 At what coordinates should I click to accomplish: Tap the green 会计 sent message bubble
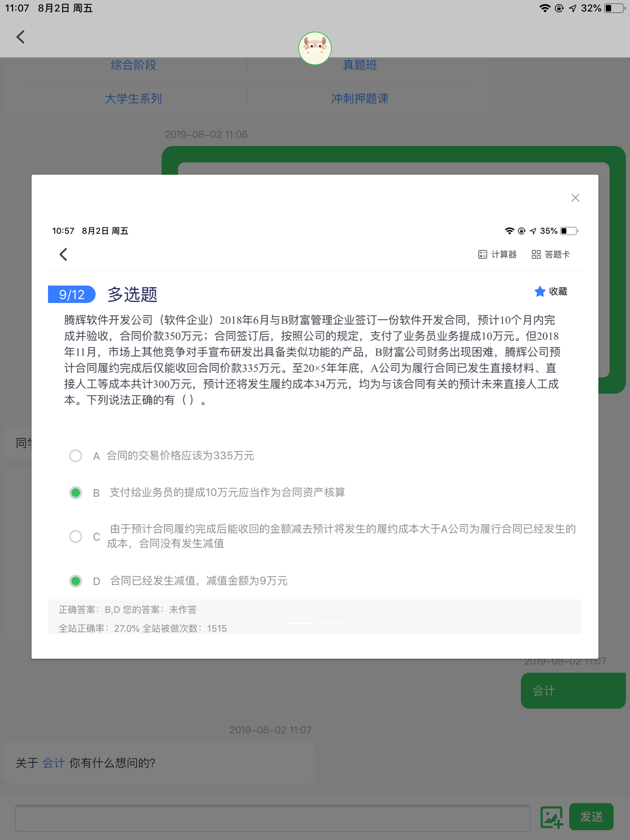click(573, 691)
